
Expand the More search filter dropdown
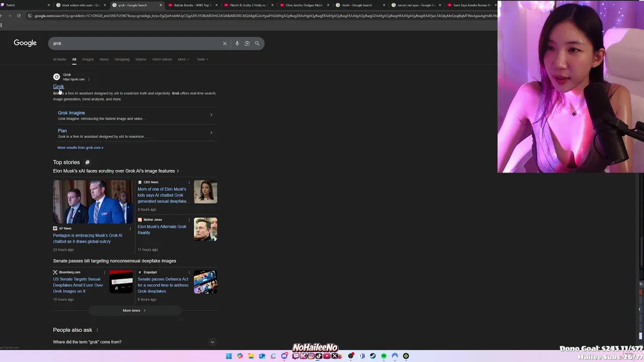click(183, 59)
